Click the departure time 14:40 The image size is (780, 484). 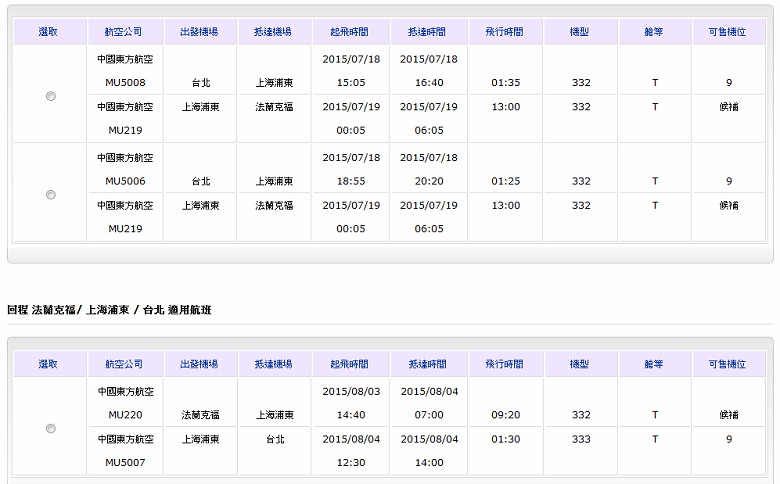(351, 415)
